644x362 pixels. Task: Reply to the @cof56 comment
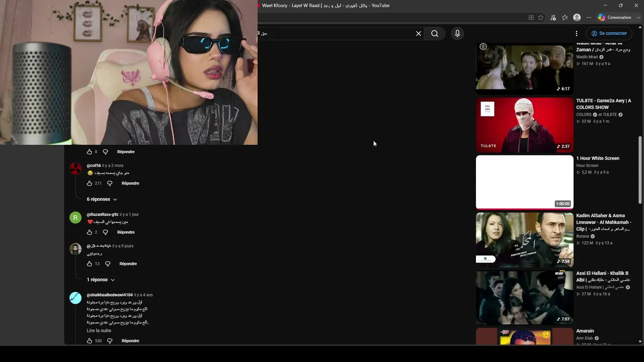pyautogui.click(x=130, y=184)
